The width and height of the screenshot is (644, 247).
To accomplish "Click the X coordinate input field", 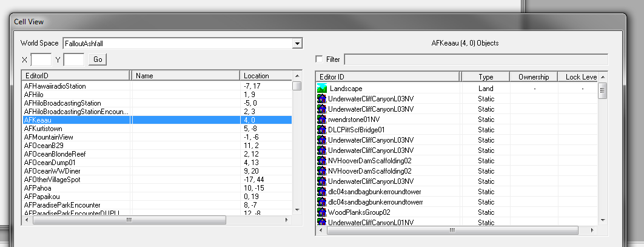I will pyautogui.click(x=41, y=59).
